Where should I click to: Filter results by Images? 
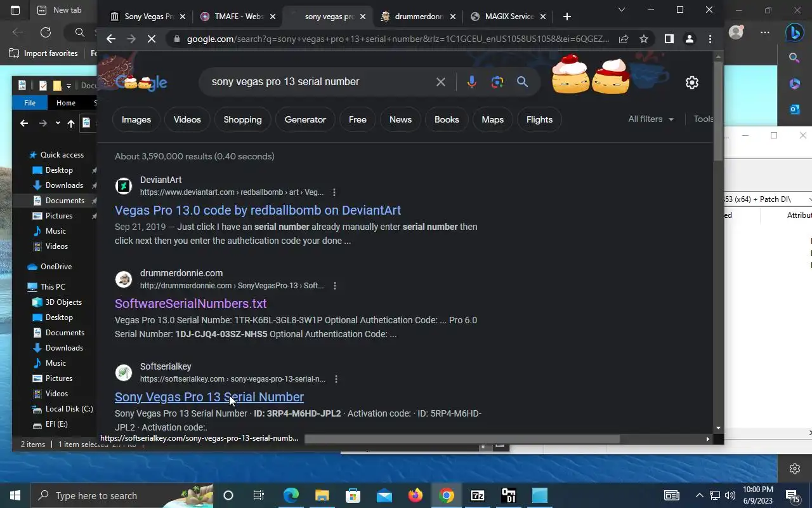pos(136,119)
